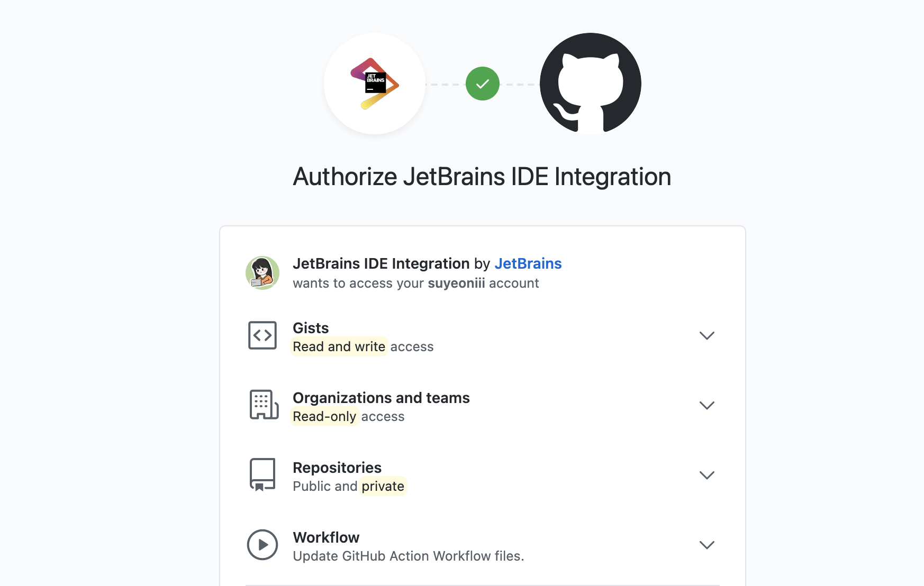Click the green checkmark connection icon
924x586 pixels.
pos(483,84)
